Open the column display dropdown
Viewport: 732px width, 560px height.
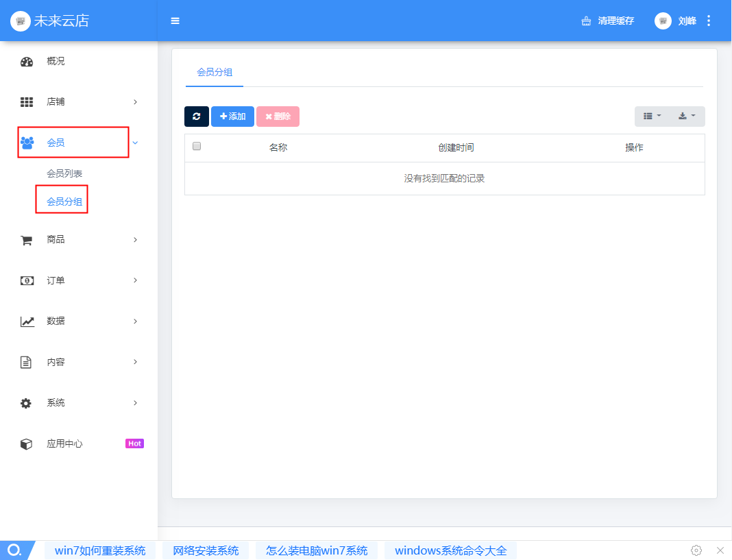pos(652,117)
